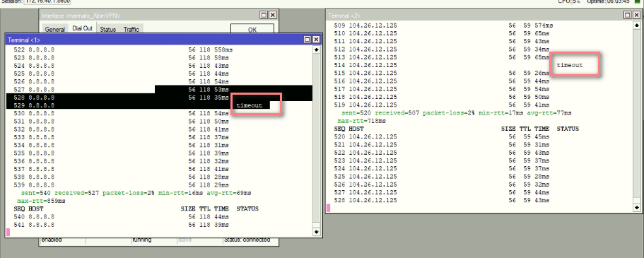
Task: Click row 519 104.26.12.125 in Terminal 2
Action: [x=442, y=105]
